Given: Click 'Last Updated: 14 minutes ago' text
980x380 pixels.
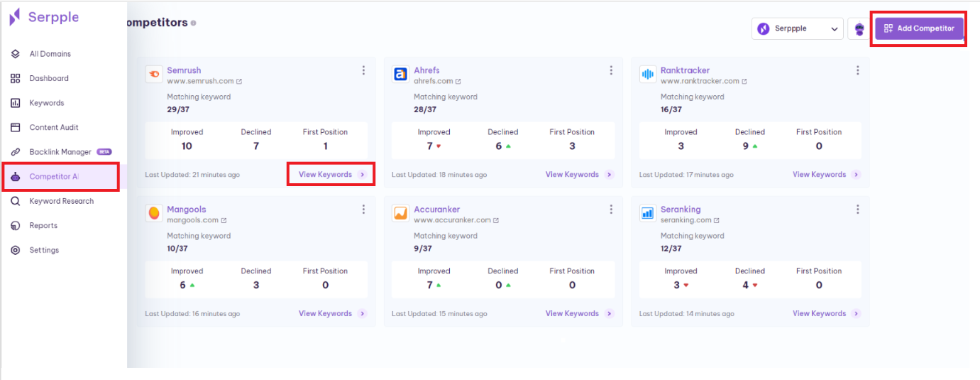Looking at the screenshot, I should [687, 314].
